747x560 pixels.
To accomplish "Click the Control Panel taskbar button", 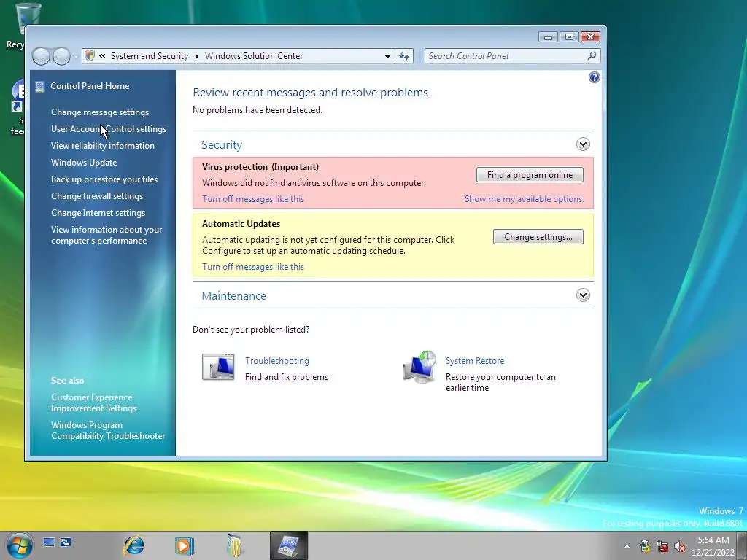I will pos(289,545).
